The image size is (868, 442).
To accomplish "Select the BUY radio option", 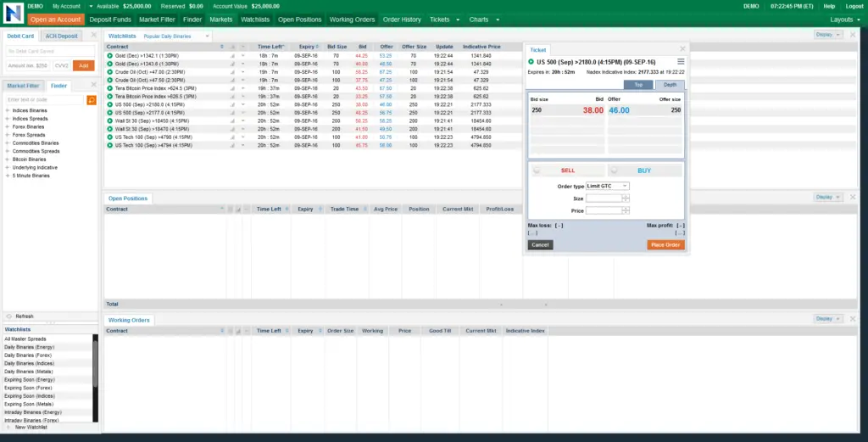I will coord(614,171).
